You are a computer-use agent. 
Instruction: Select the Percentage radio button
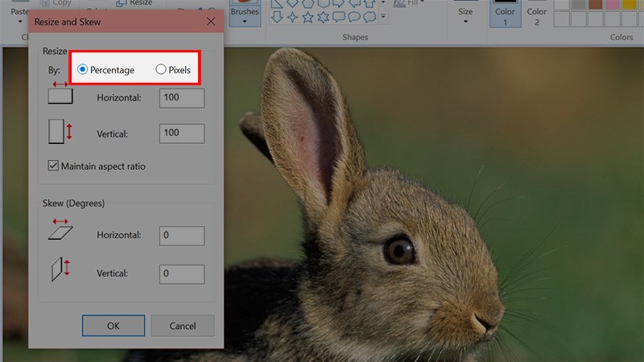(x=82, y=70)
